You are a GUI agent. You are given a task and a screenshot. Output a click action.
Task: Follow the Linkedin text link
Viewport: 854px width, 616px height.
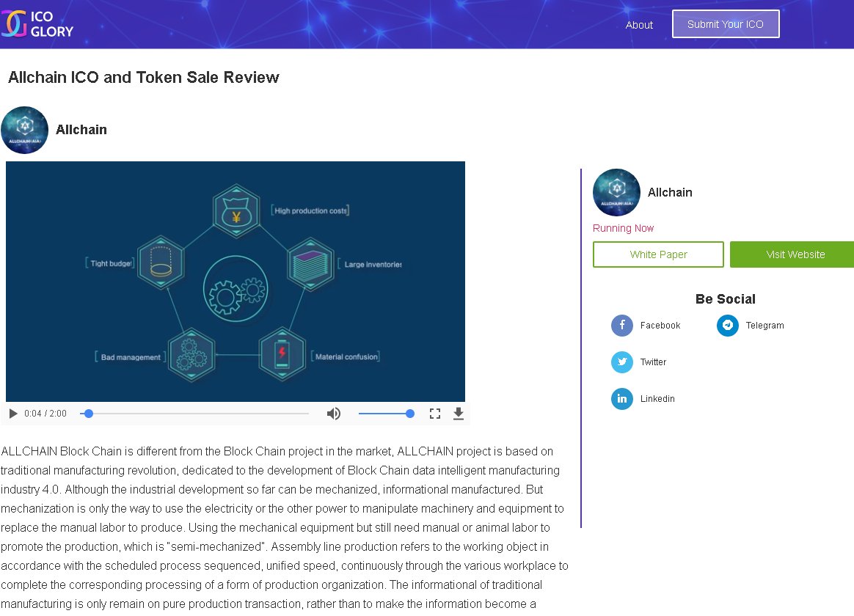657,398
